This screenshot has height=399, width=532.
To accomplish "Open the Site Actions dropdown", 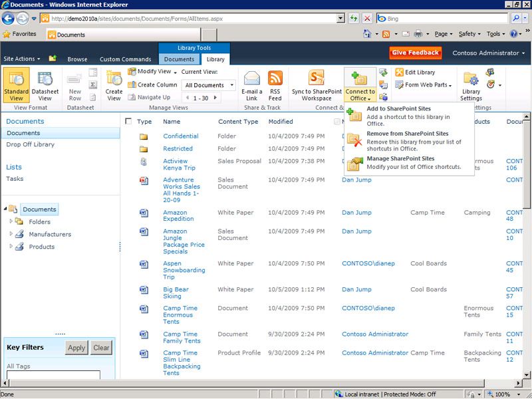I will (22, 59).
